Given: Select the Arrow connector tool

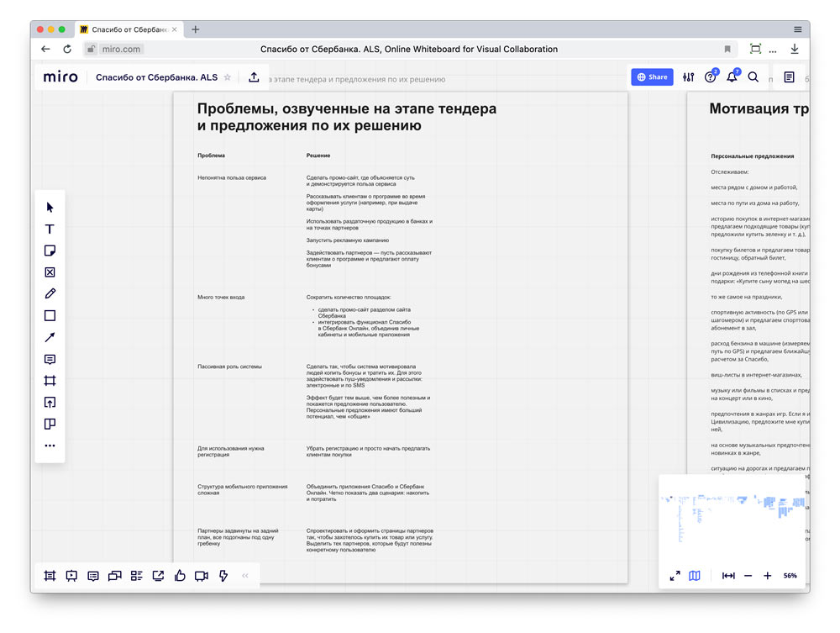Looking at the screenshot, I should coord(50,336).
